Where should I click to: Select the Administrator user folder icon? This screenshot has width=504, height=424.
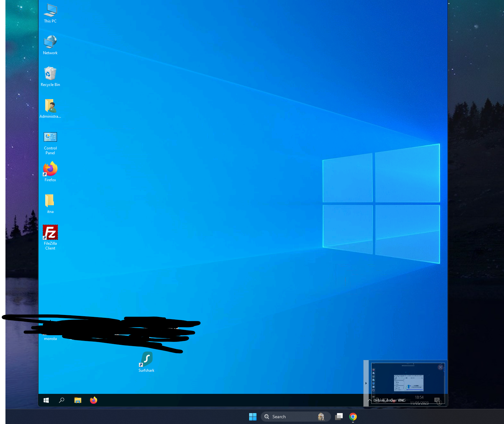(50, 108)
